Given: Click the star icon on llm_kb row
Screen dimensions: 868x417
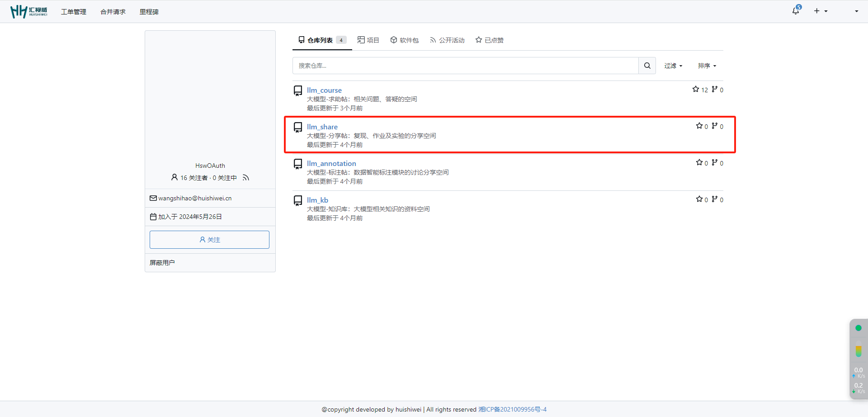Looking at the screenshot, I should pyautogui.click(x=699, y=199).
